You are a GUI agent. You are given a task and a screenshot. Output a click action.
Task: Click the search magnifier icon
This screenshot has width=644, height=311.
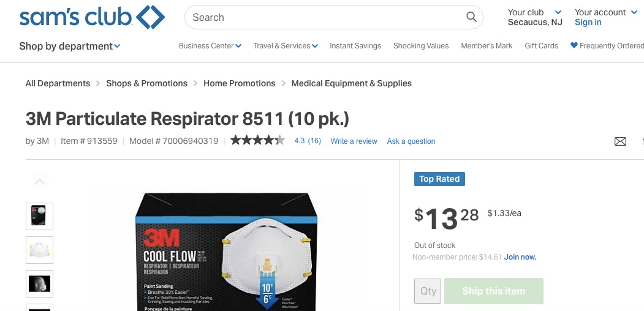click(471, 17)
